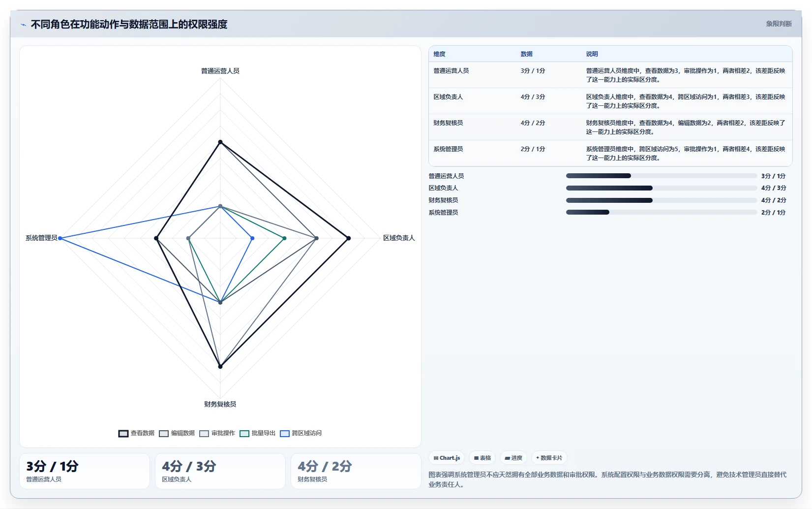Click the 系统管理员 progress bar

[x=662, y=212]
